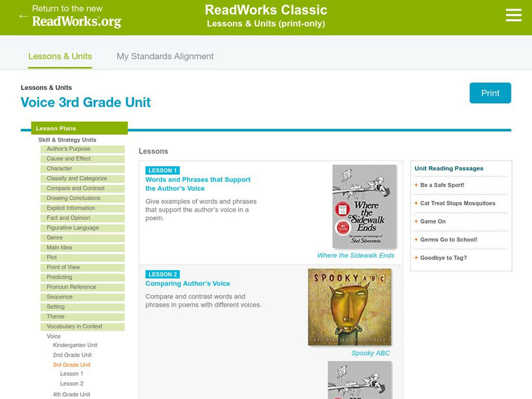532x399 pixels.
Task: Open Figurative Language unit
Action: [x=82, y=227]
